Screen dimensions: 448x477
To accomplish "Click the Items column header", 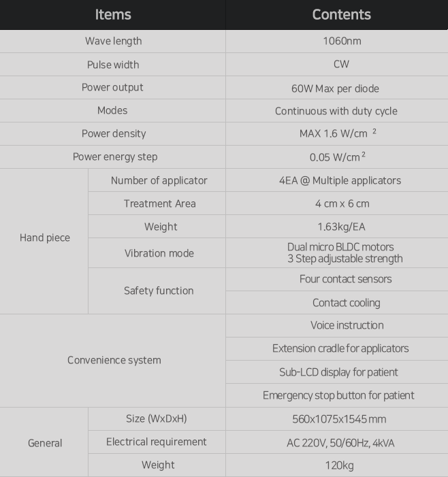I will point(112,14).
